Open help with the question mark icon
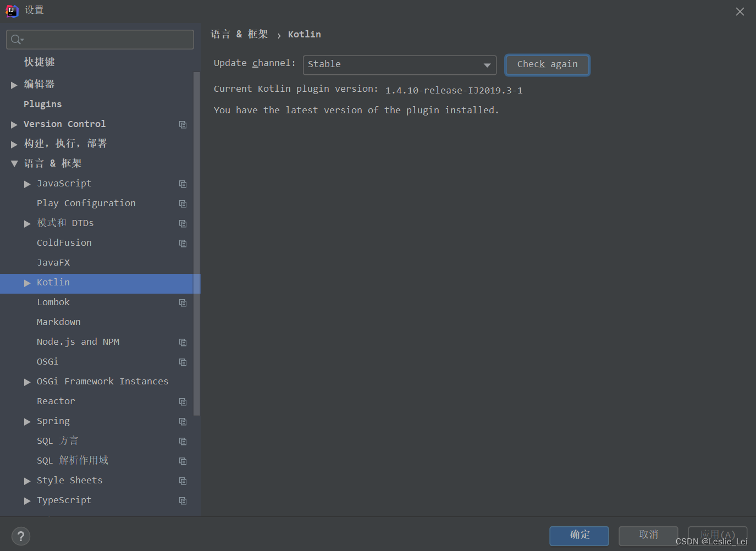The height and width of the screenshot is (551, 756). 21,536
